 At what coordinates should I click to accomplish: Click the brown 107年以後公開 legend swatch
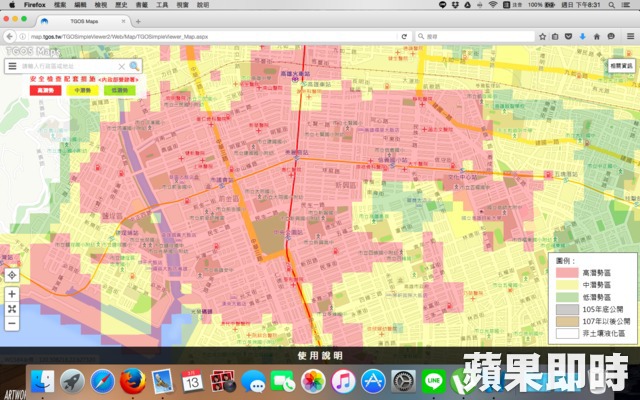click(567, 321)
